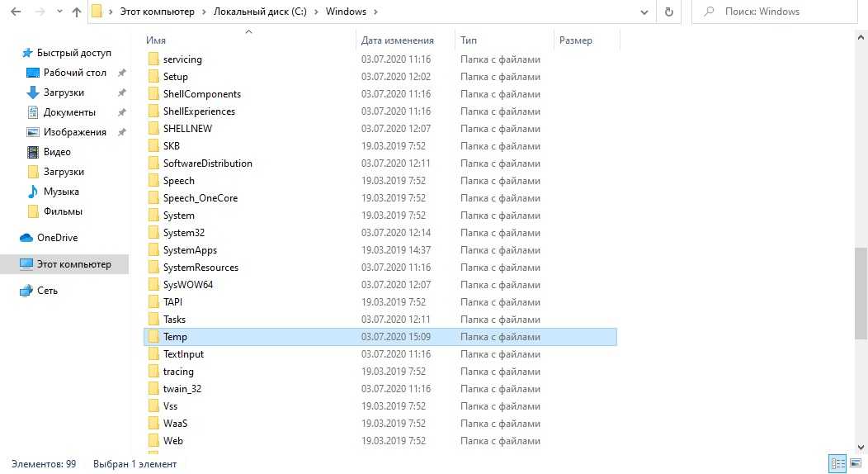
Task: Expand chevron after Этот компьютер breadcrumb
Action: pos(204,12)
